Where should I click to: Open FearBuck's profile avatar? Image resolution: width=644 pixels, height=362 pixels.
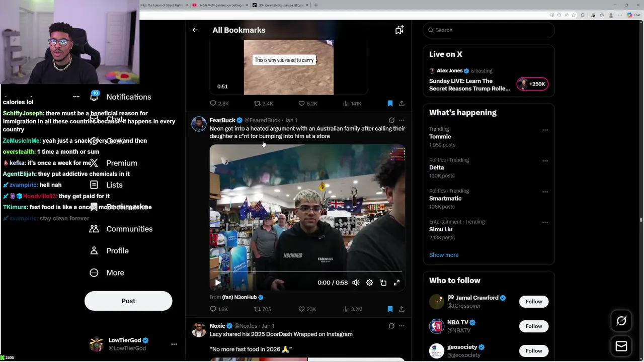[199, 124]
